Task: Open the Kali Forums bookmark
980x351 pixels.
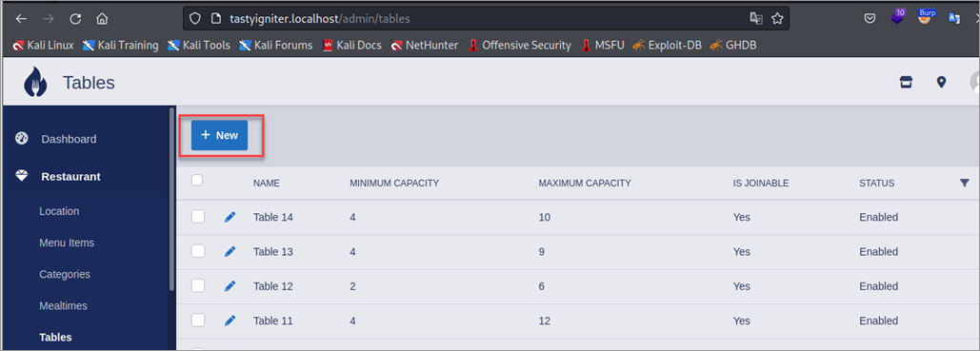Action: coord(275,45)
